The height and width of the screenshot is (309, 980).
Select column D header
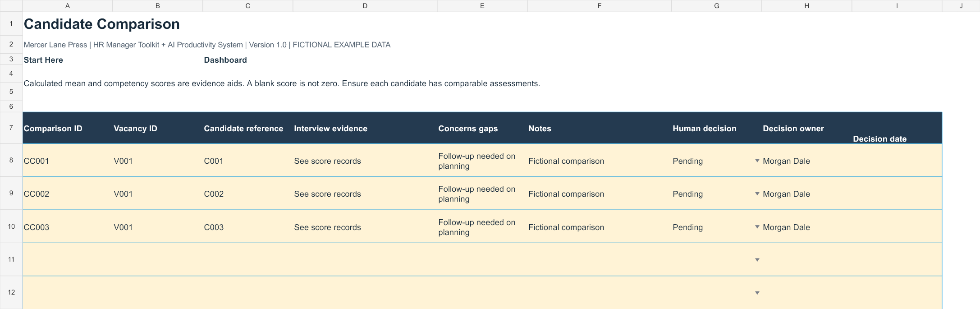pyautogui.click(x=365, y=6)
